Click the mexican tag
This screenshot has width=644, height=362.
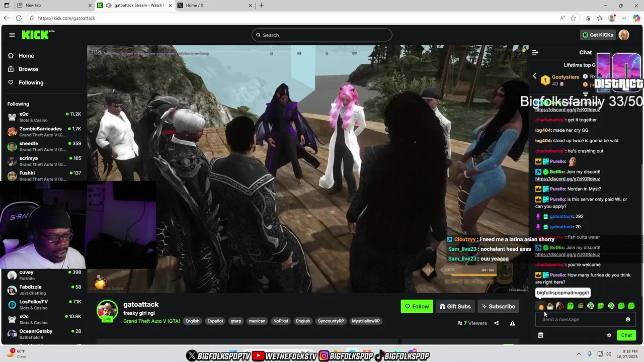coord(257,321)
